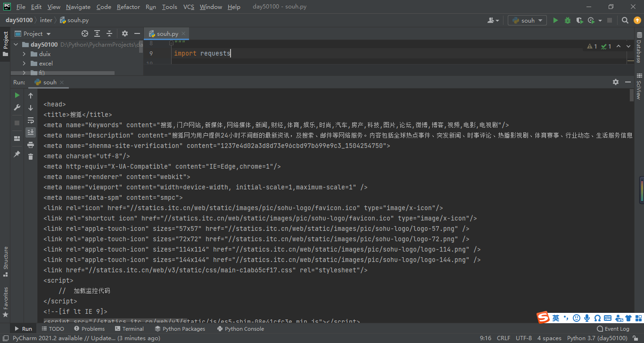Open Run panel settings gear
644x343 pixels.
(x=616, y=82)
